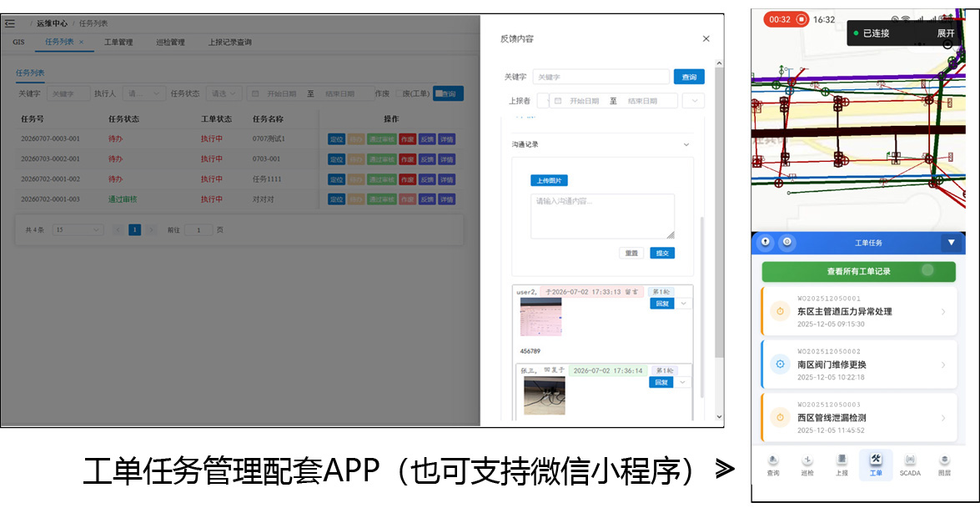
Task: Go to the next page with the pagination arrow
Action: [151, 230]
